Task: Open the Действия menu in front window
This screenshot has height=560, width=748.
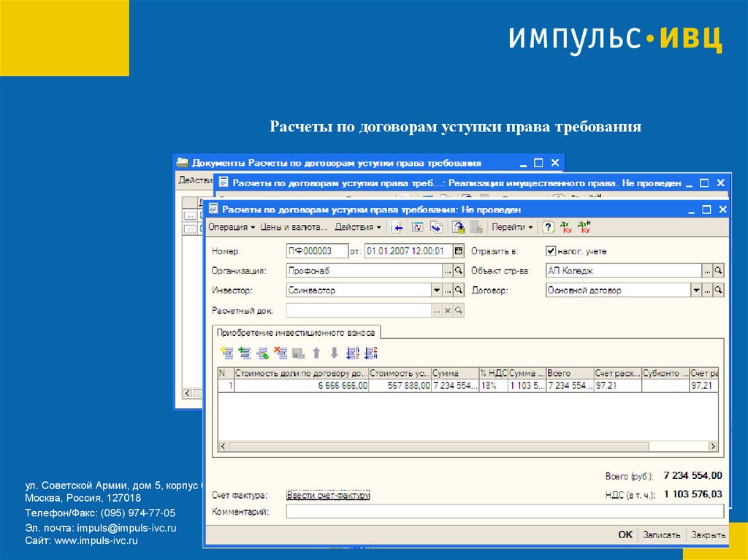Action: [x=358, y=228]
